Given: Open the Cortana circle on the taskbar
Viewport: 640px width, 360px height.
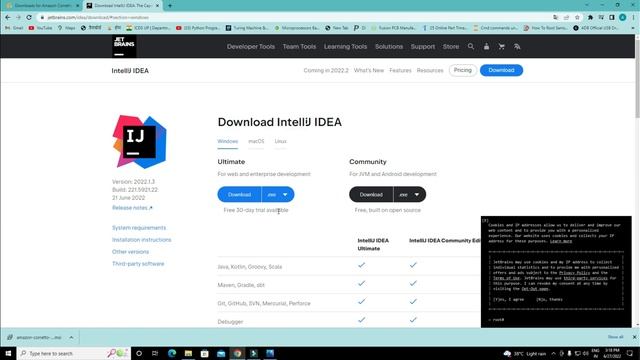Looking at the screenshot, I should pos(139,353).
